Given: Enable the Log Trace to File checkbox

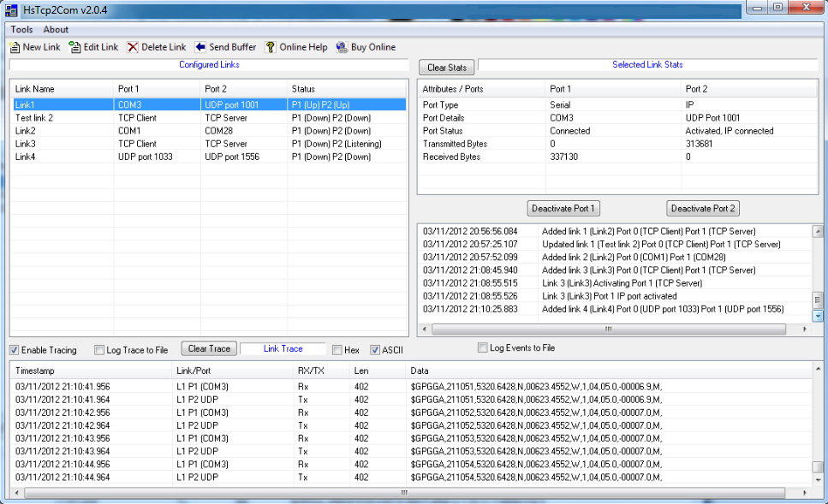Looking at the screenshot, I should [x=100, y=350].
